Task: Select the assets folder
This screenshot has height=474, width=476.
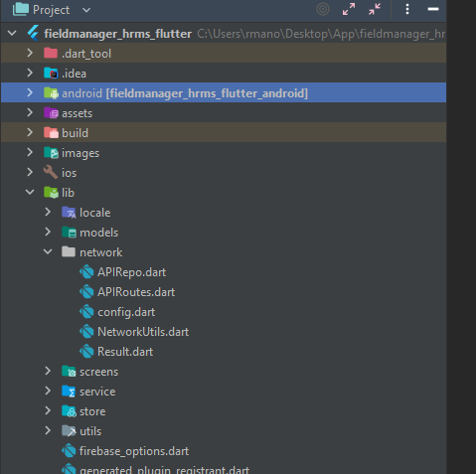Action: pyautogui.click(x=77, y=113)
